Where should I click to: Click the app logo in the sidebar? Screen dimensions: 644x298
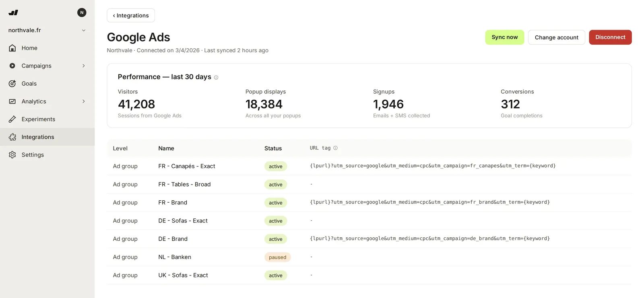click(x=13, y=12)
